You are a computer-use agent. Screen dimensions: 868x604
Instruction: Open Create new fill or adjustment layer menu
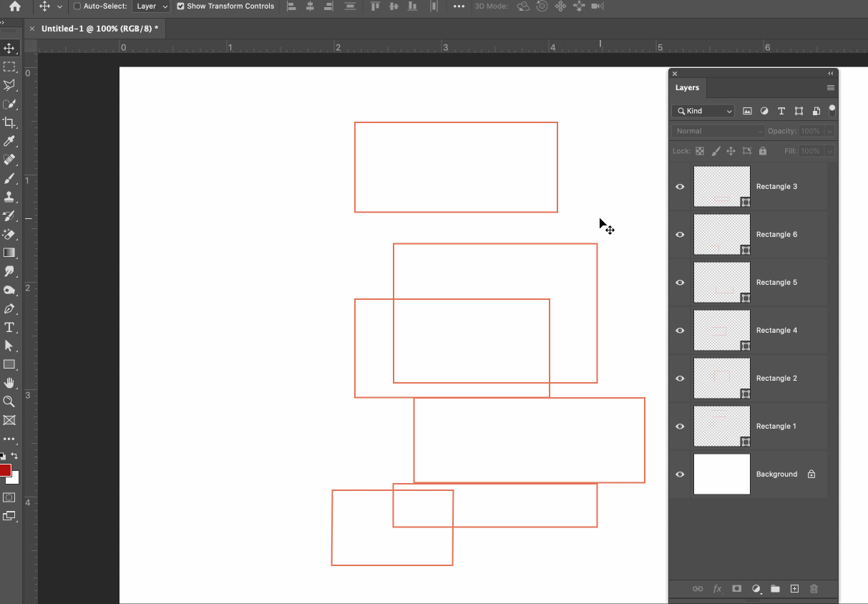(x=756, y=589)
